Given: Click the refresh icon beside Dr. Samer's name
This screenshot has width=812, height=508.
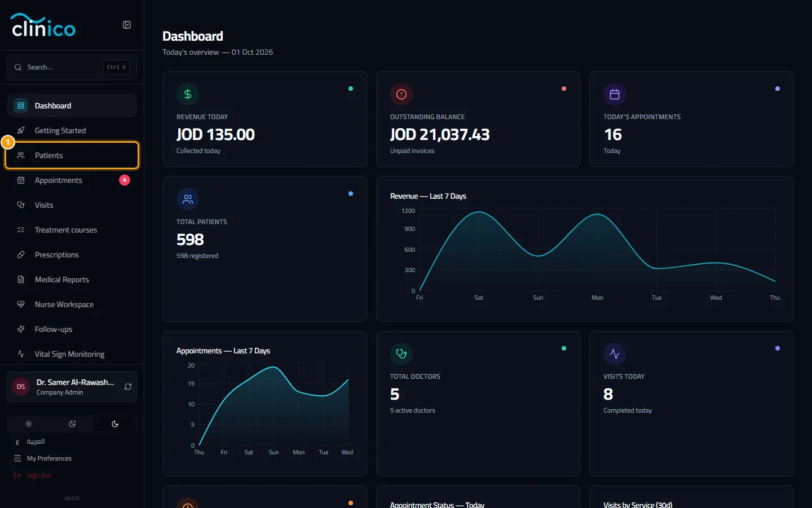Looking at the screenshot, I should coord(128,387).
